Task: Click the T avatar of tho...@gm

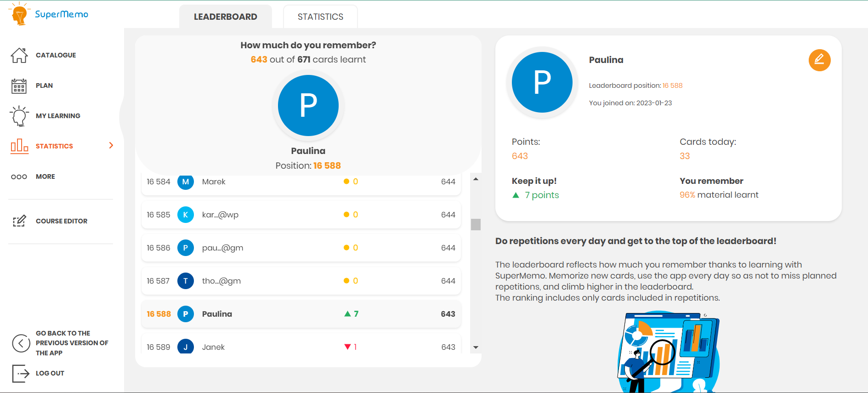Action: point(186,281)
